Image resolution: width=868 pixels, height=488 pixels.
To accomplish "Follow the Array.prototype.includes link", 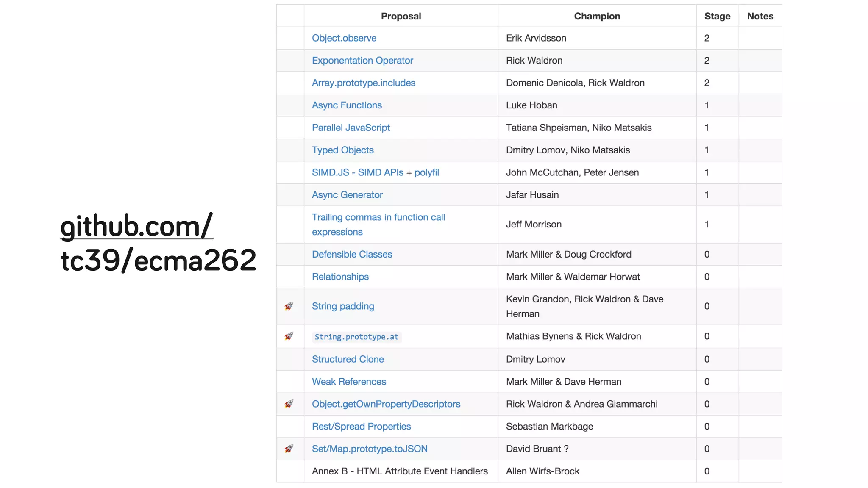I will click(x=364, y=83).
